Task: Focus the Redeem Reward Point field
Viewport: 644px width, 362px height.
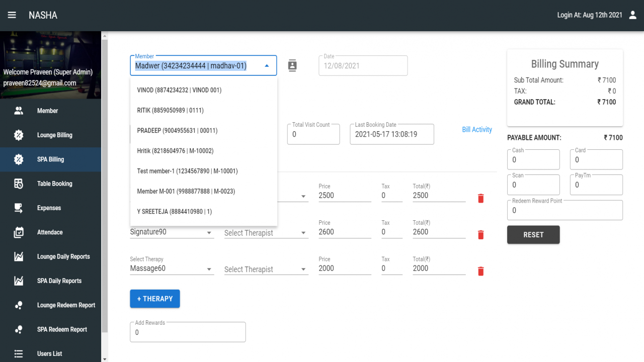Action: 565,210
